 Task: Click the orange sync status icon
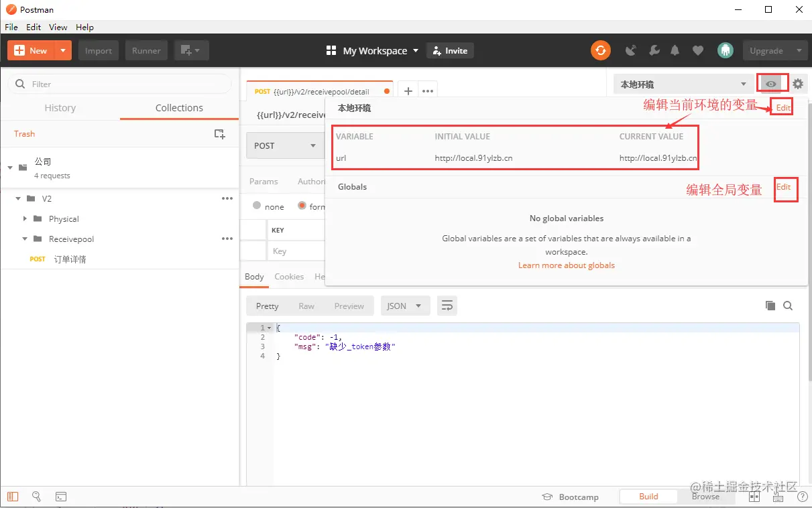pyautogui.click(x=600, y=50)
